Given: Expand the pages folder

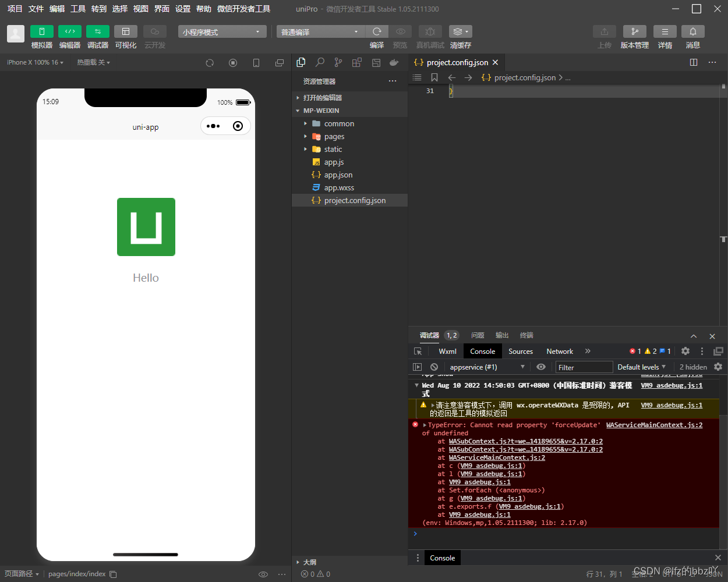Looking at the screenshot, I should tap(349, 136).
